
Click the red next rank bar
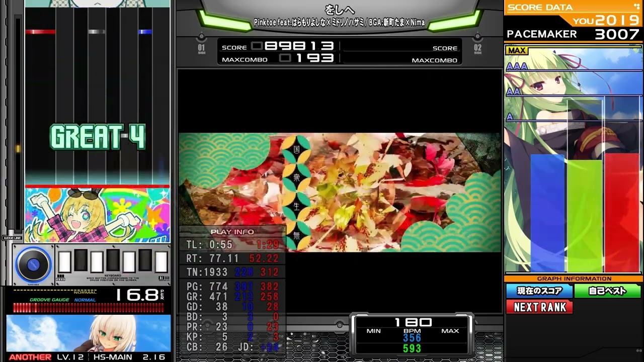tap(622, 213)
